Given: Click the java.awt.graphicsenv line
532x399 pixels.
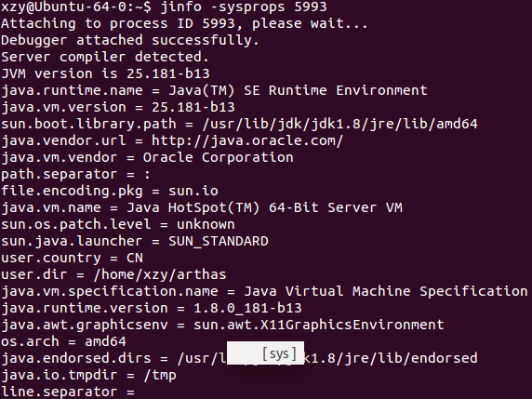Looking at the screenshot, I should (222, 325).
